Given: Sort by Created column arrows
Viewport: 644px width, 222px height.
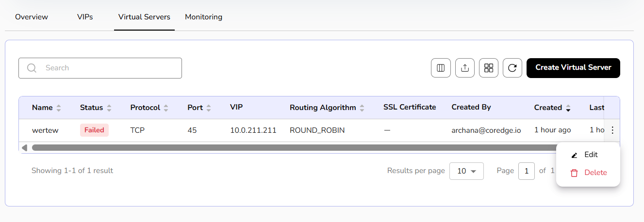Looking at the screenshot, I should pyautogui.click(x=568, y=108).
